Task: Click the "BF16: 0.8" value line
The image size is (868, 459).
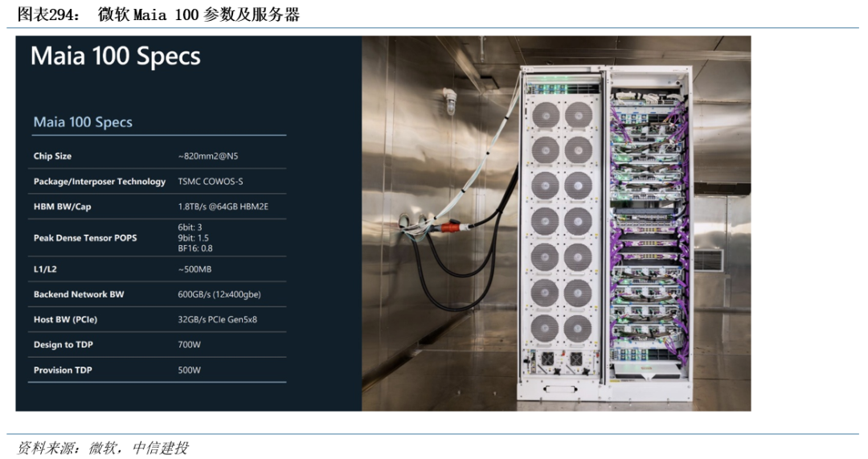Action: [195, 248]
